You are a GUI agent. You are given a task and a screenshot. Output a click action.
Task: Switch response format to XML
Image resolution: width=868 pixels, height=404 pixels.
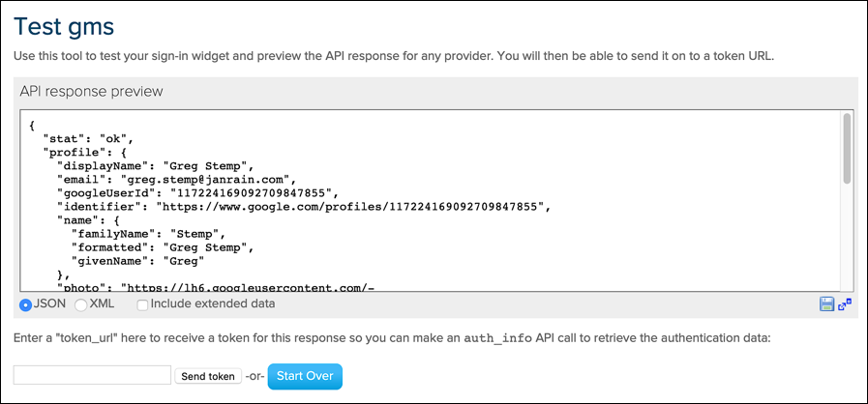tap(81, 304)
